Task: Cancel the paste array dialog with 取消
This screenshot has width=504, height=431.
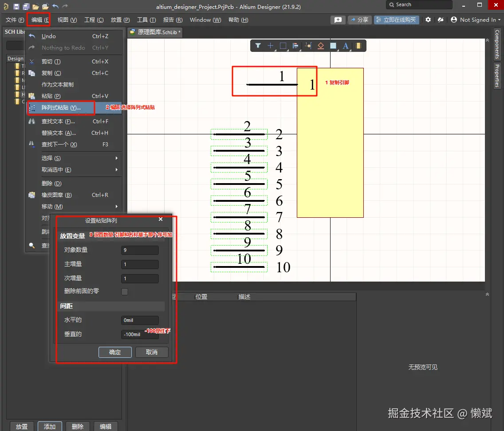Action: (x=152, y=353)
